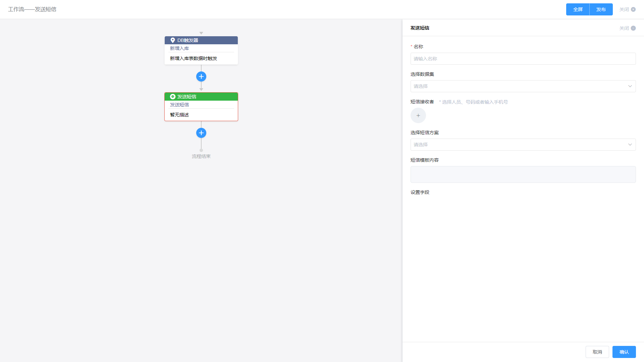Focus the 名称 name input field
644x362 pixels.
[523, 59]
